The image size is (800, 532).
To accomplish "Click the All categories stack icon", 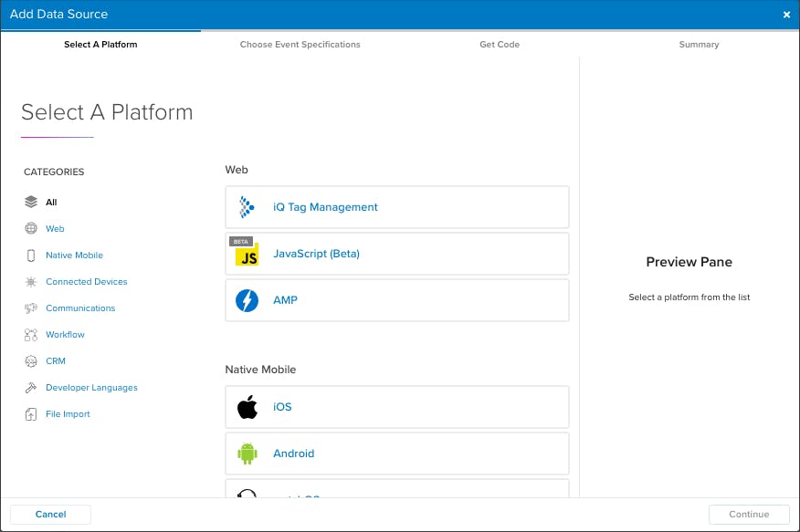I will [31, 202].
